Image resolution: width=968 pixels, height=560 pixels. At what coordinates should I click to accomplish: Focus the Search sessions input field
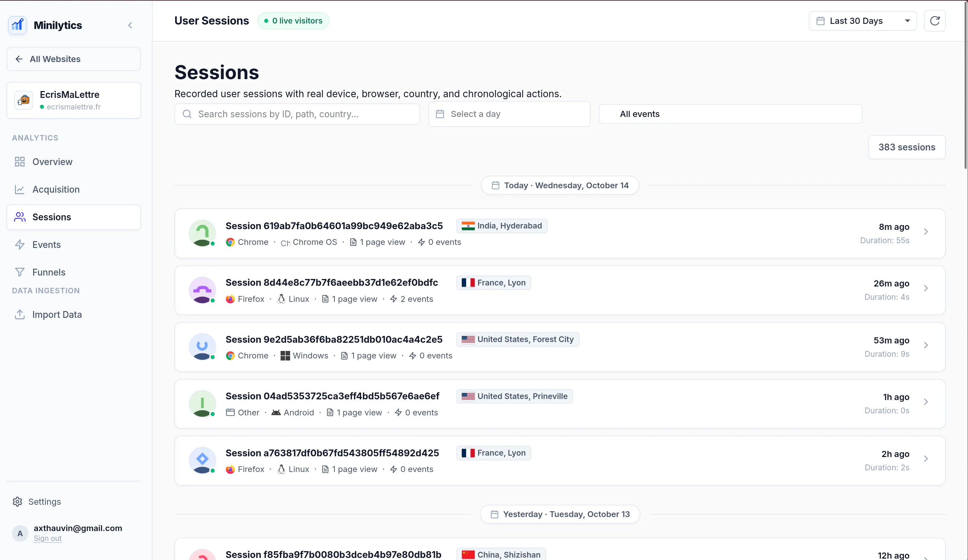297,114
